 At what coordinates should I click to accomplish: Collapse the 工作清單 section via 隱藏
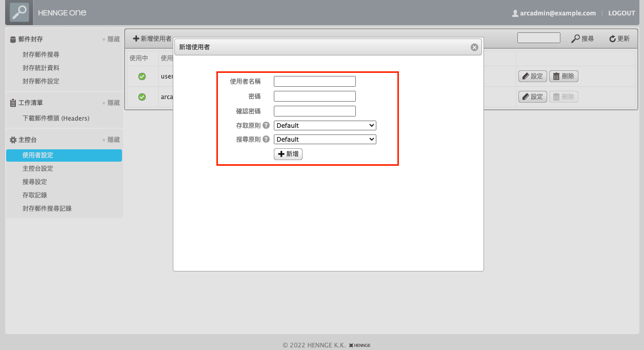111,103
